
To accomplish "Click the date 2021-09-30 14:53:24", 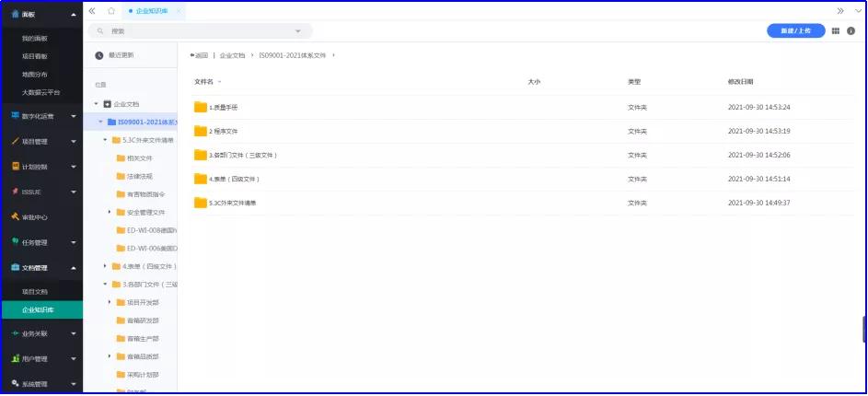I will 759,108.
